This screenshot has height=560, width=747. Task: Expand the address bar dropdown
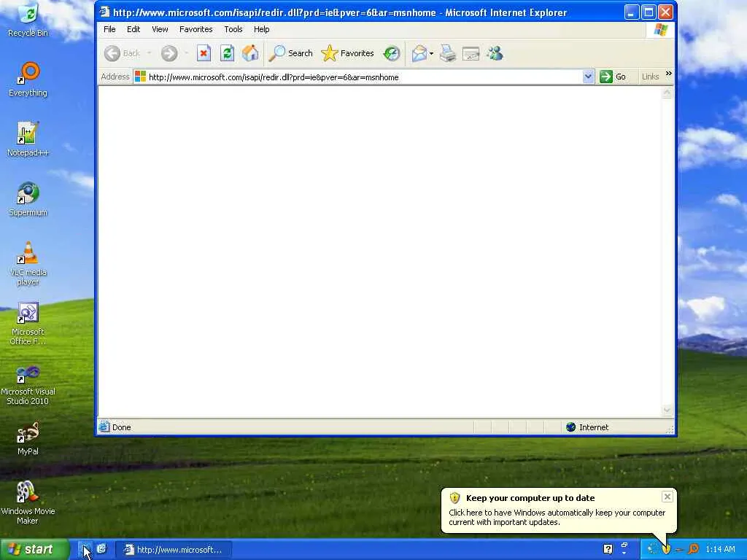589,77
